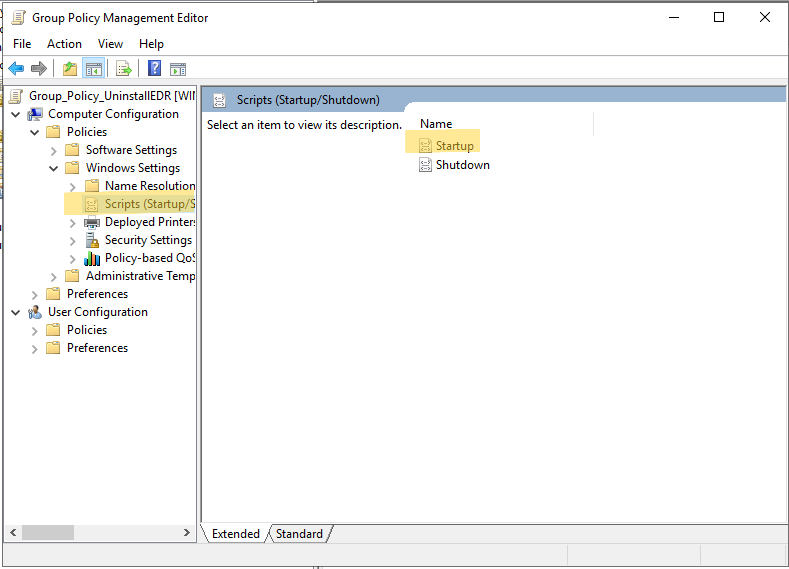Collapse the Windows Settings node
The image size is (789, 569).
coord(54,169)
